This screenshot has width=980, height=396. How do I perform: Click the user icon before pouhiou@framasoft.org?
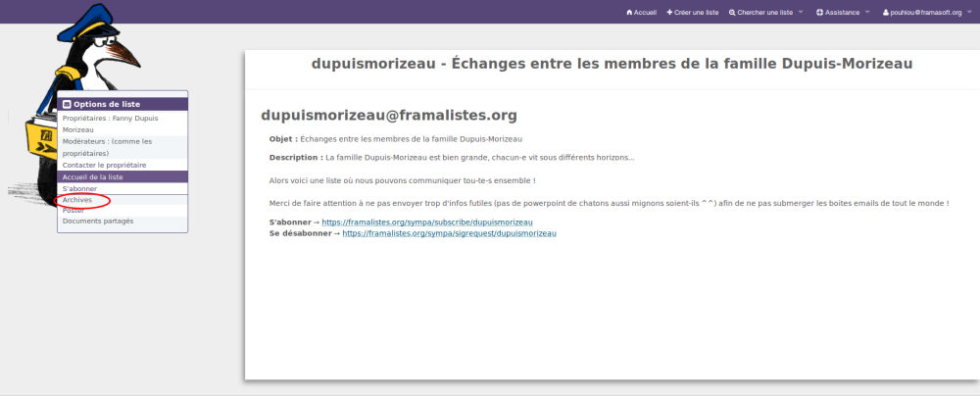coord(885,13)
